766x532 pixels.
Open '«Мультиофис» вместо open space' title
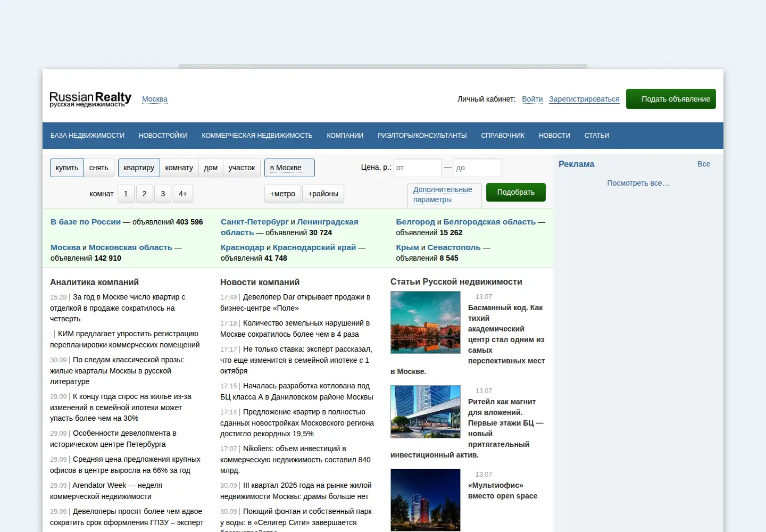click(503, 491)
